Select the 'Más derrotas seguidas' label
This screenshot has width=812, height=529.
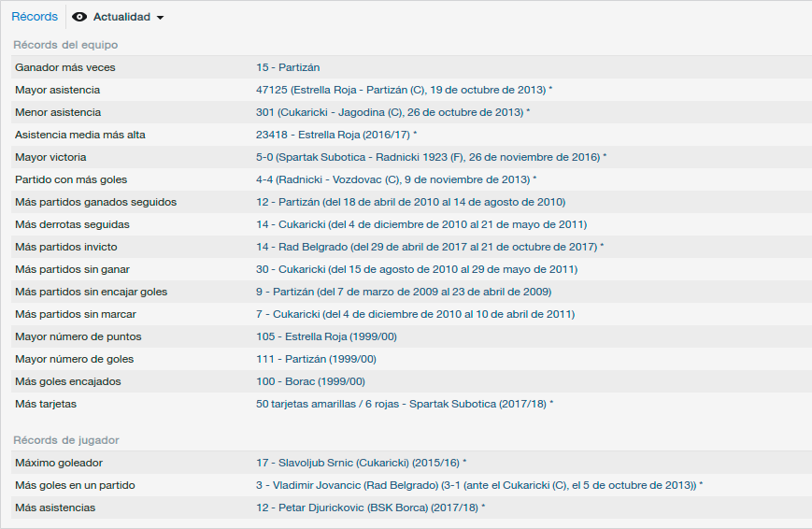pyautogui.click(x=73, y=224)
